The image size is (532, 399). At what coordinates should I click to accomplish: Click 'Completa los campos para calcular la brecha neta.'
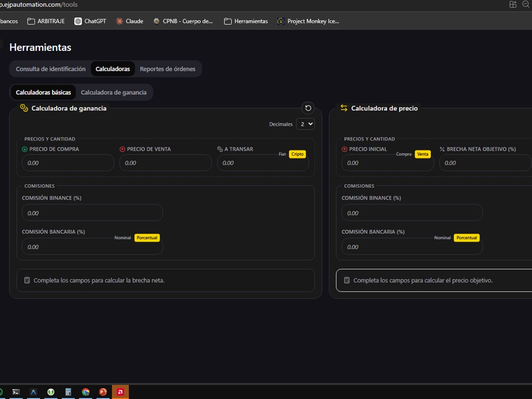point(99,280)
